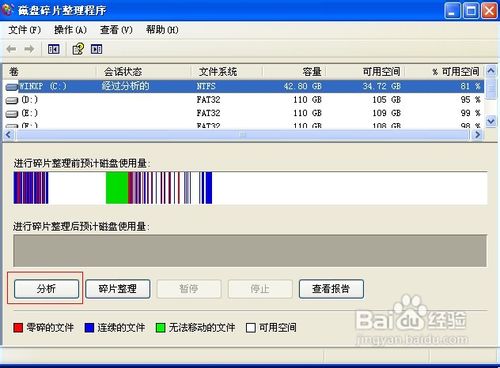The height and width of the screenshot is (368, 500).
Task: Sort by the 可用空间 column header
Action: (366, 71)
